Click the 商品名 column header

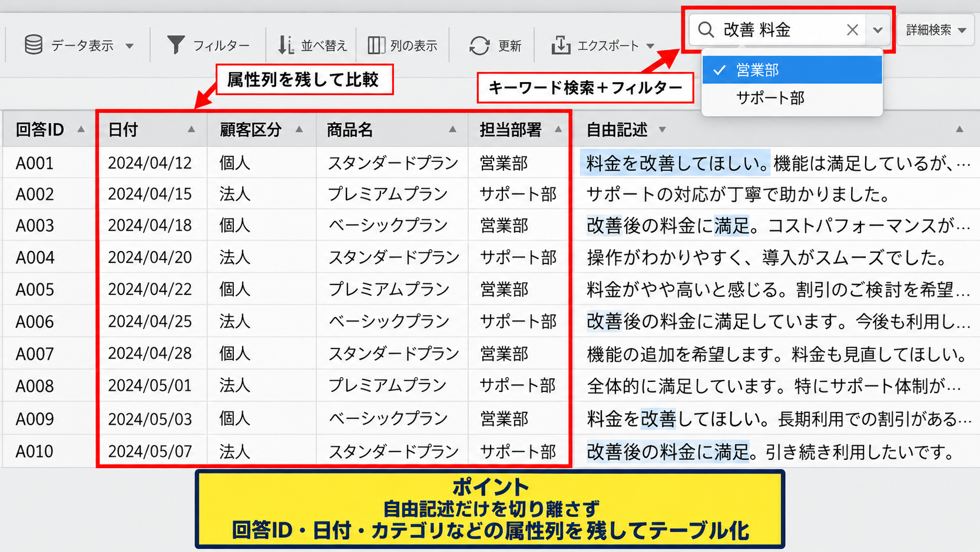pyautogui.click(x=349, y=130)
